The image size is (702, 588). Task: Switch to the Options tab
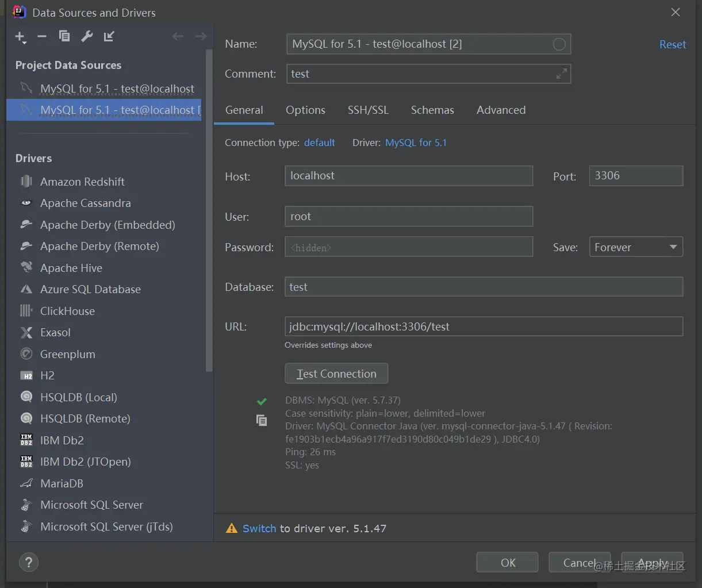point(305,110)
